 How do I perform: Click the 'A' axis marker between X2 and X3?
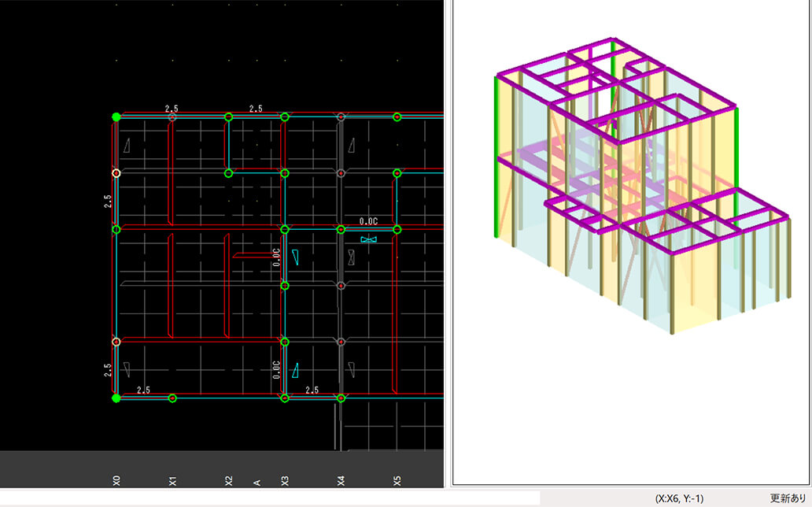257,481
